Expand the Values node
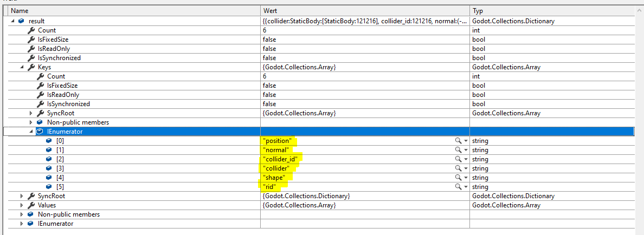This screenshot has height=235, width=644. coord(22,205)
